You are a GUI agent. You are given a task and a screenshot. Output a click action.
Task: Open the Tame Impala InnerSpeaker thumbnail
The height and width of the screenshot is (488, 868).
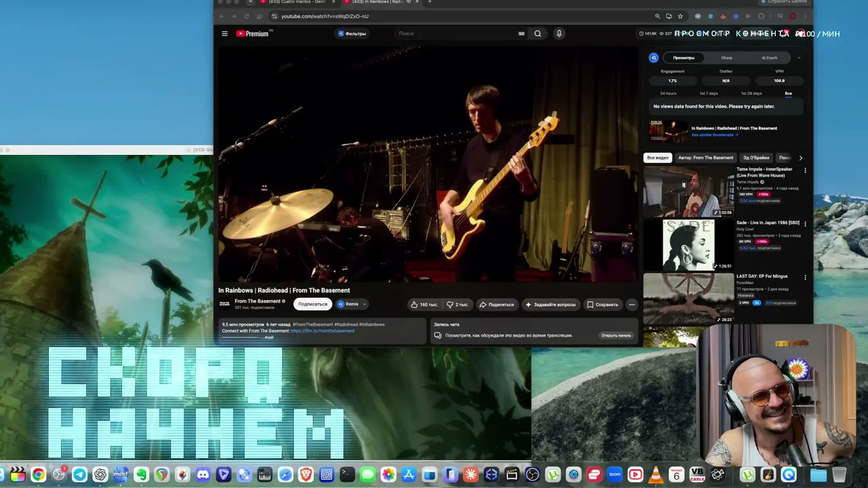tap(688, 192)
